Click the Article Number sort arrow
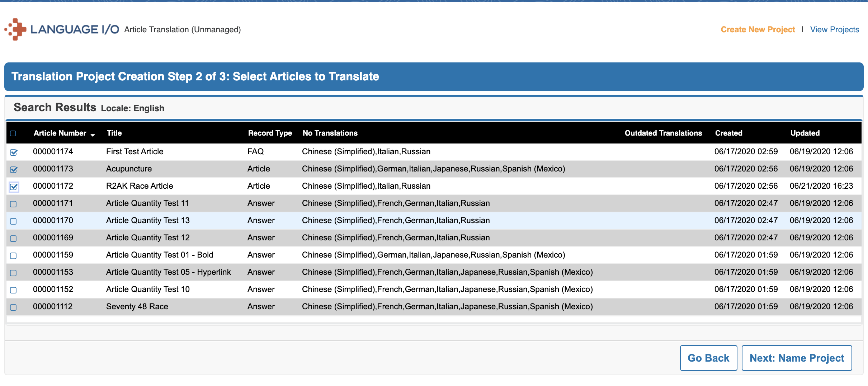Screen dimensions: 868x386 click(x=93, y=135)
